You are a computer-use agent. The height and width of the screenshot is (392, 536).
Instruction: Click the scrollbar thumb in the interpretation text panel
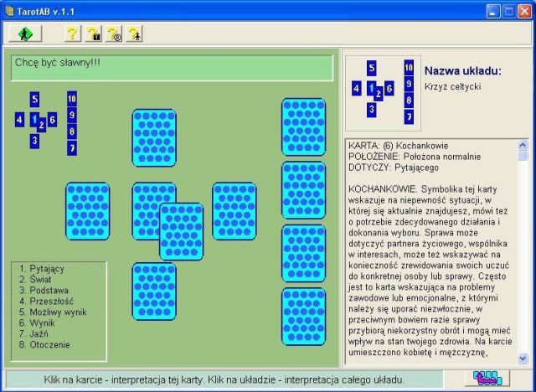point(523,156)
